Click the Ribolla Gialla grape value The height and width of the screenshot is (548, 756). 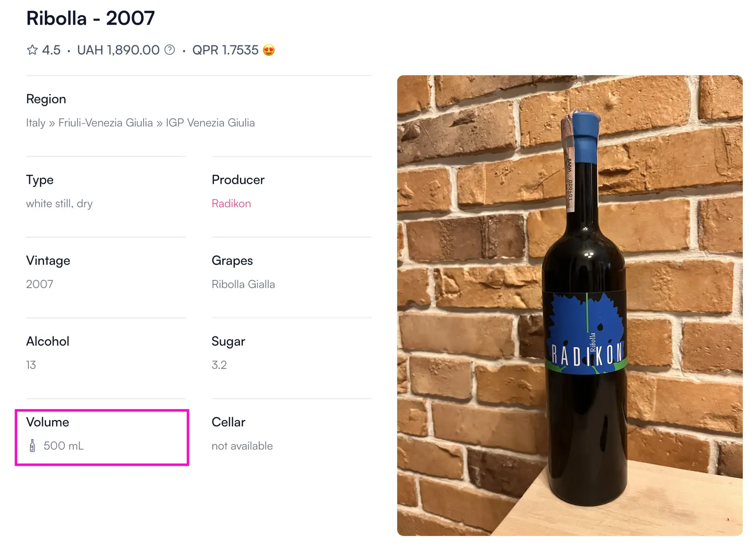pos(243,284)
